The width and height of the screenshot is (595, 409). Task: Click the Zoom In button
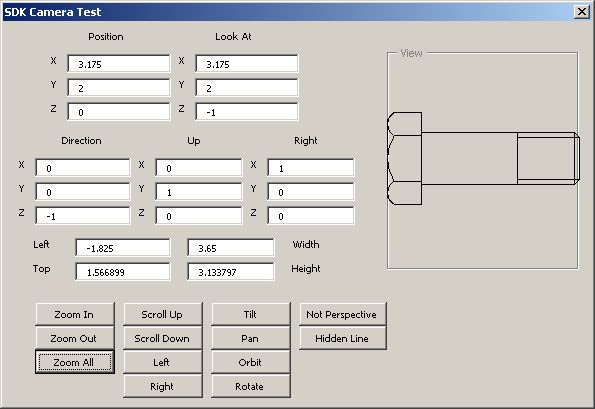click(75, 314)
